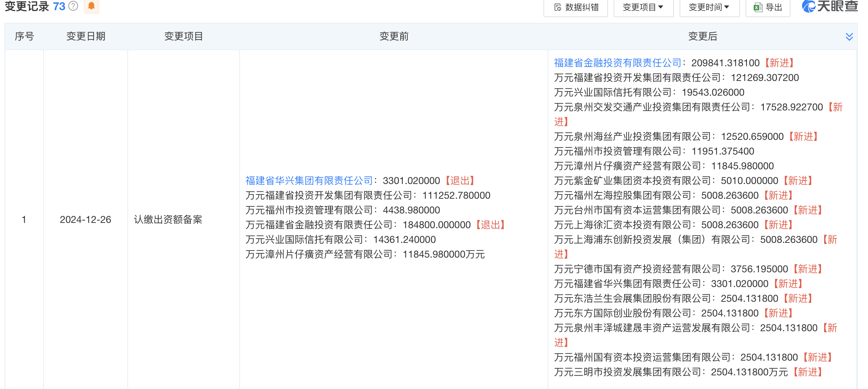Click the 导出 export button
This screenshot has height=389, width=868.
tap(768, 7)
